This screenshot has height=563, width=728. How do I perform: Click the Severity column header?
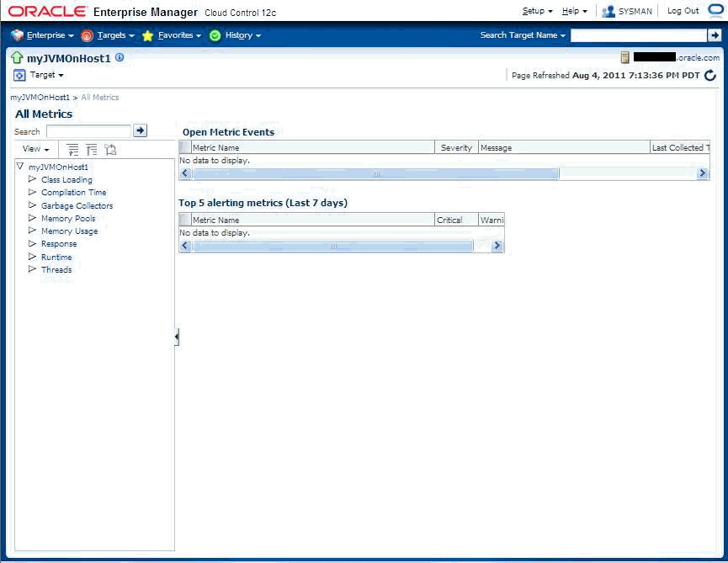[x=456, y=147]
